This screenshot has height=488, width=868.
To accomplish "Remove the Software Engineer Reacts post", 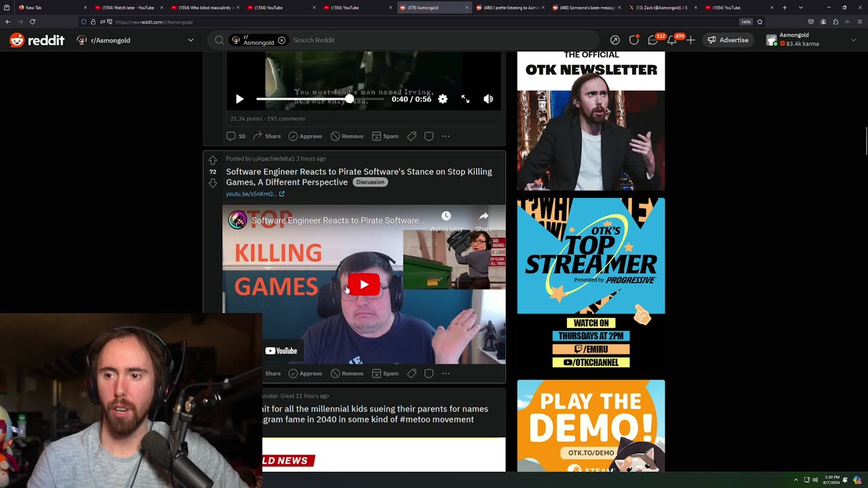I will click(347, 373).
